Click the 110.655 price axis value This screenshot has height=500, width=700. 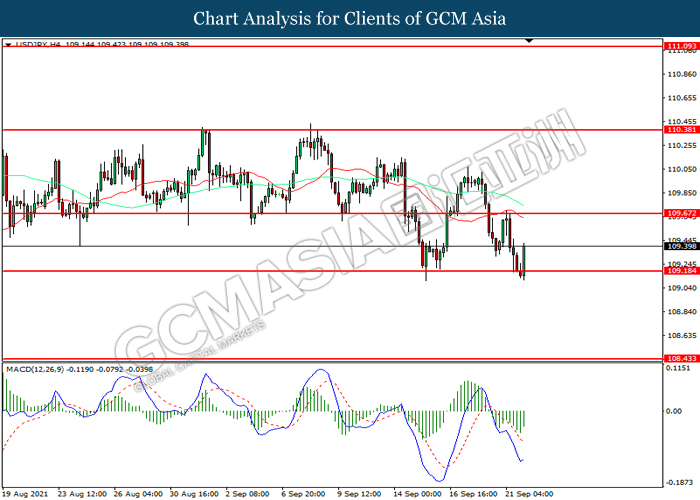point(682,98)
